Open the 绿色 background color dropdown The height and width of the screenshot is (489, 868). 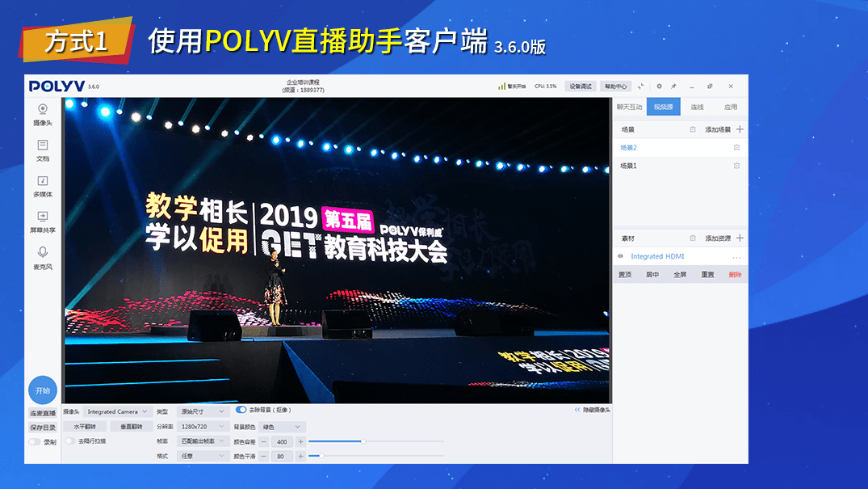pyautogui.click(x=283, y=427)
